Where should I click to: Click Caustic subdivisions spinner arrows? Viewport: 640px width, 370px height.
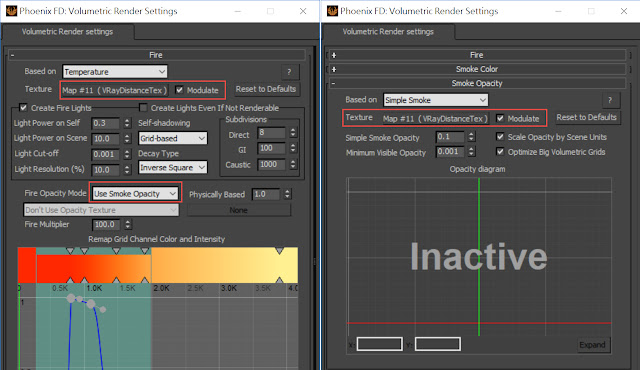pyautogui.click(x=293, y=164)
